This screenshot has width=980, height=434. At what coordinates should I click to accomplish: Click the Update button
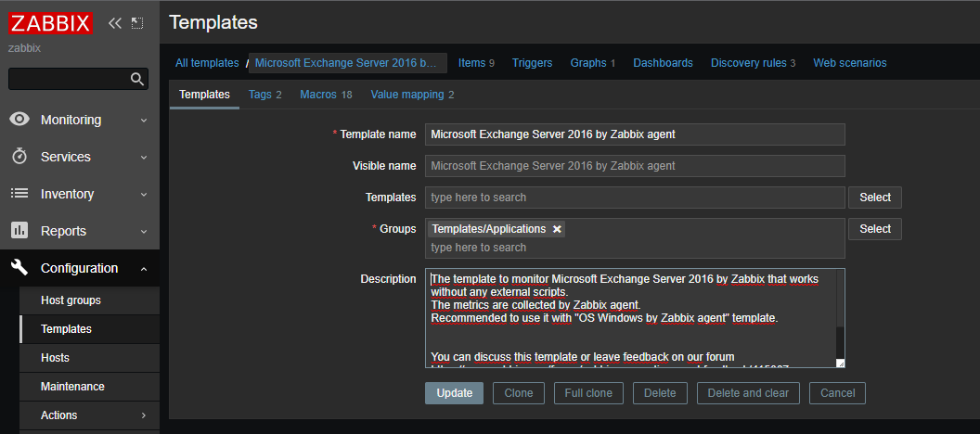tap(455, 393)
